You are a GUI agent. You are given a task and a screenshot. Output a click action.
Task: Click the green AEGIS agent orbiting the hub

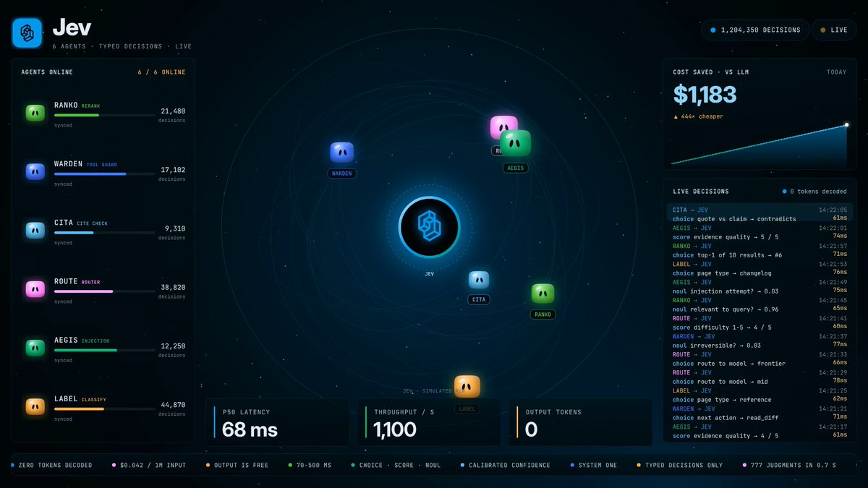[x=516, y=144]
